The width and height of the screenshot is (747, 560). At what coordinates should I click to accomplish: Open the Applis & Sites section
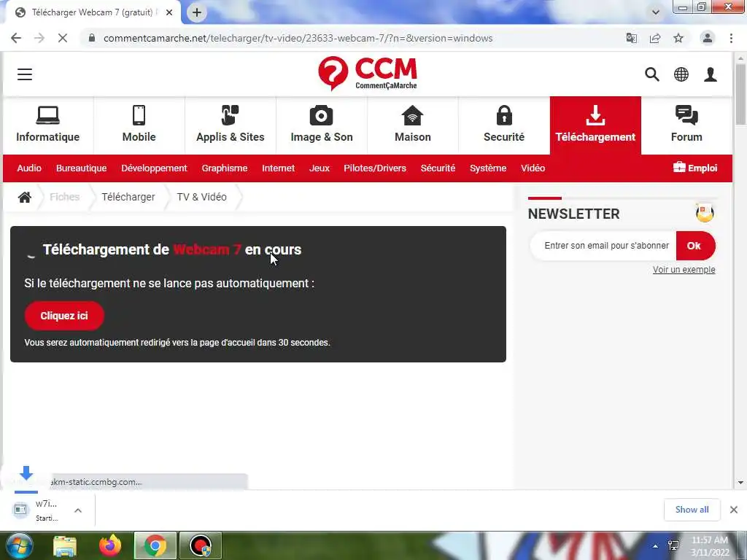tap(231, 125)
